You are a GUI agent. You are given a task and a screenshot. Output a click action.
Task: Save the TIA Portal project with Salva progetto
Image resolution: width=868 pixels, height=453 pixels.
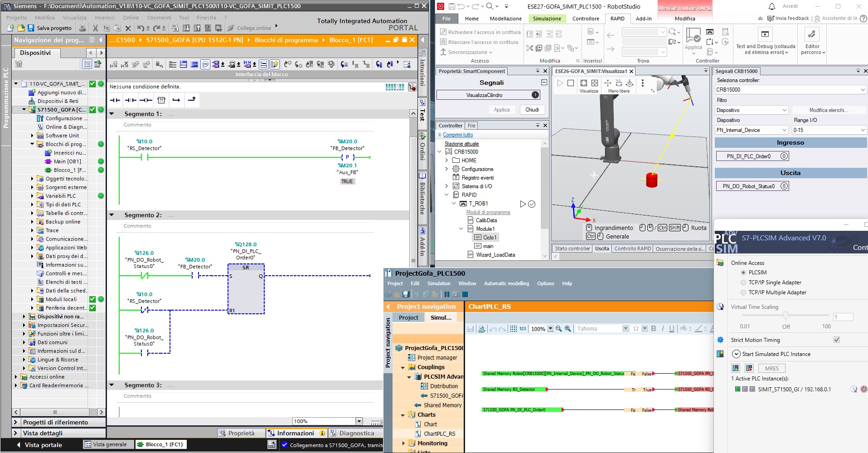pos(49,28)
